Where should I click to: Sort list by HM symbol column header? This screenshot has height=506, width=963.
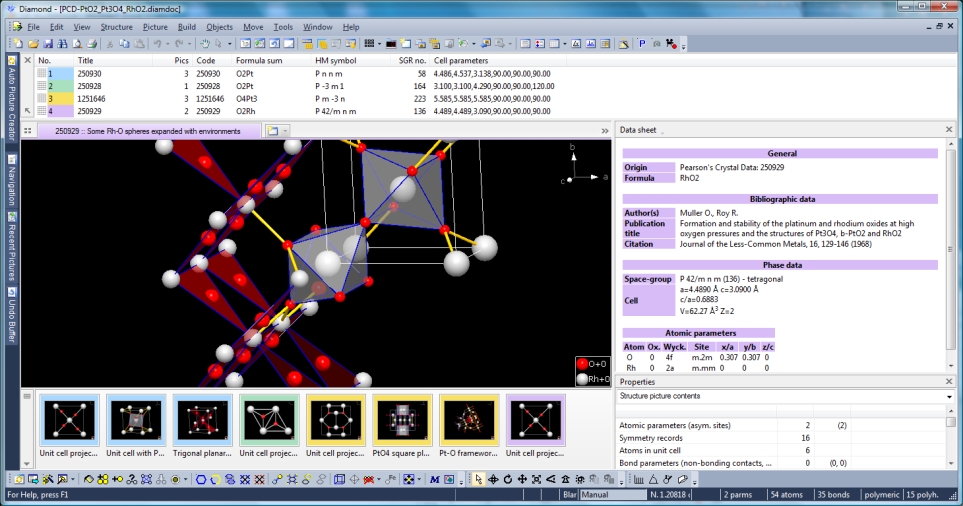point(335,60)
